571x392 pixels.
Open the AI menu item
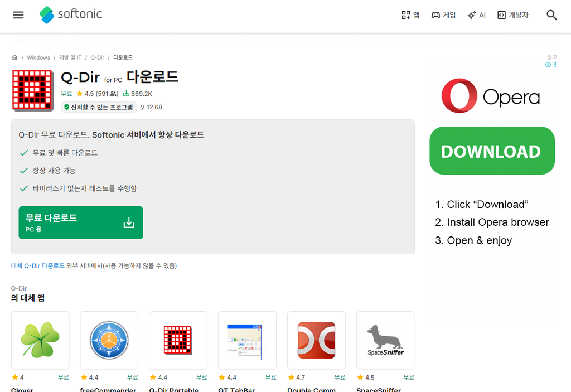coord(477,15)
